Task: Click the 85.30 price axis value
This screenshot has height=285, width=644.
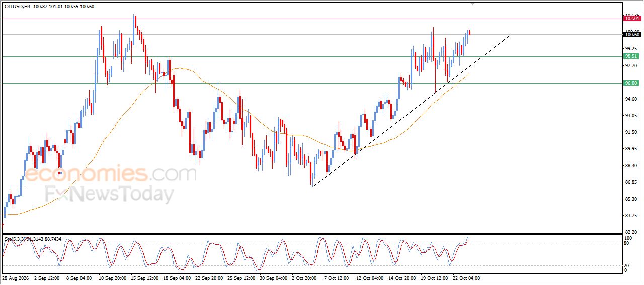Action: [x=631, y=199]
